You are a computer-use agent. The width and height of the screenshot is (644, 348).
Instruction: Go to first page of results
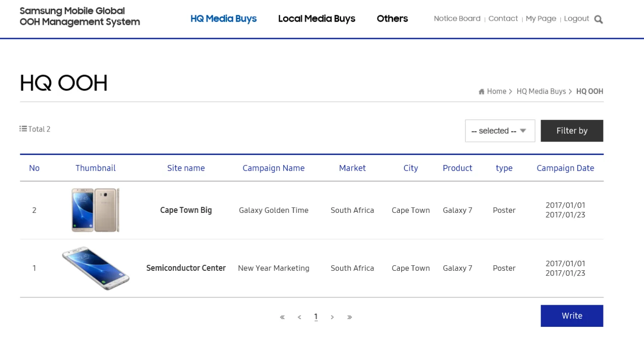pos(282,317)
